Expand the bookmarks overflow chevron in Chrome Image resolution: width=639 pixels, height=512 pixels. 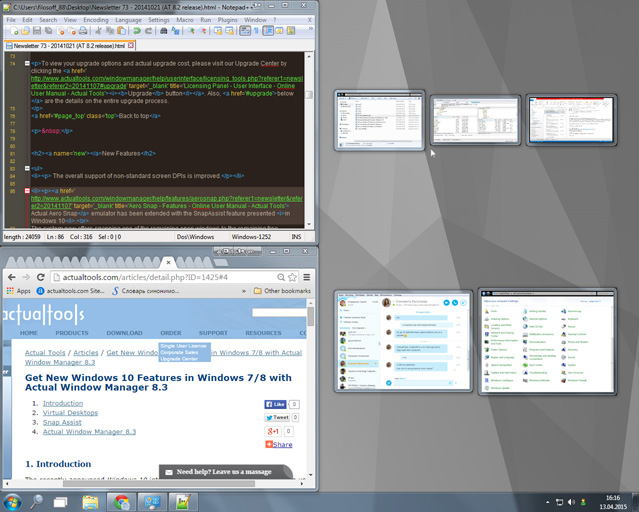244,291
